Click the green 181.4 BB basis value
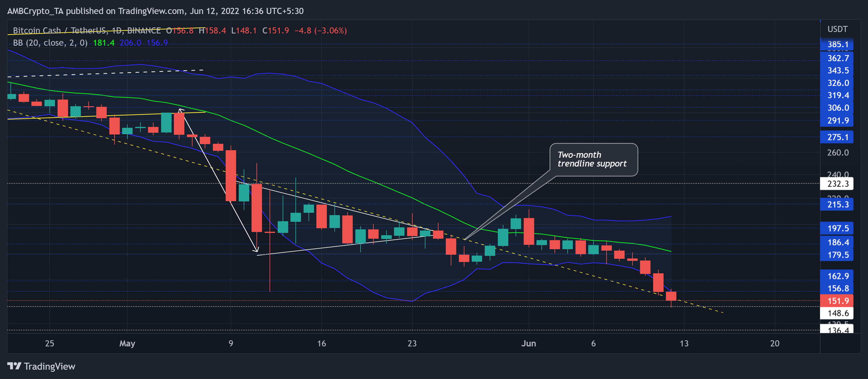868x379 pixels. (x=104, y=43)
